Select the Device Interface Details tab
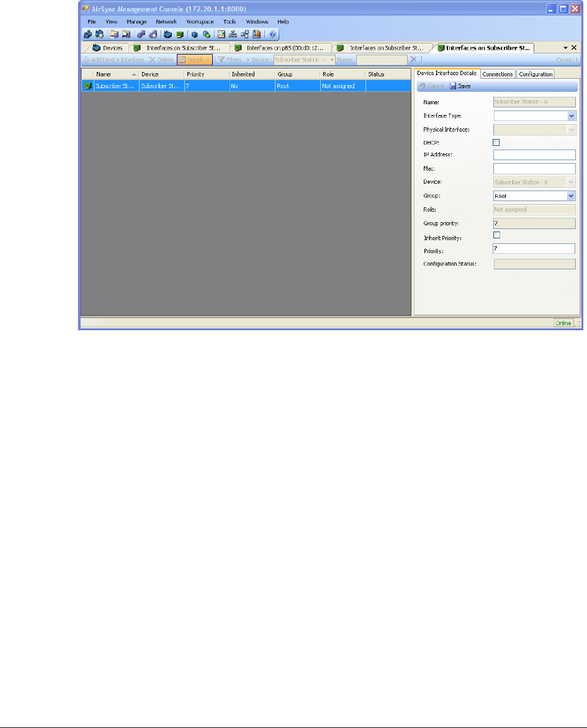 click(446, 73)
